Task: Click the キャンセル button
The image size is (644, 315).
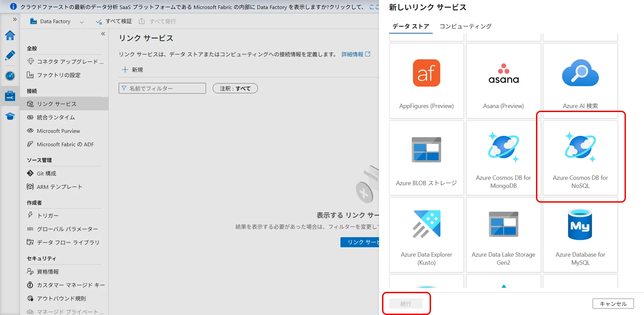Action: 613,304
